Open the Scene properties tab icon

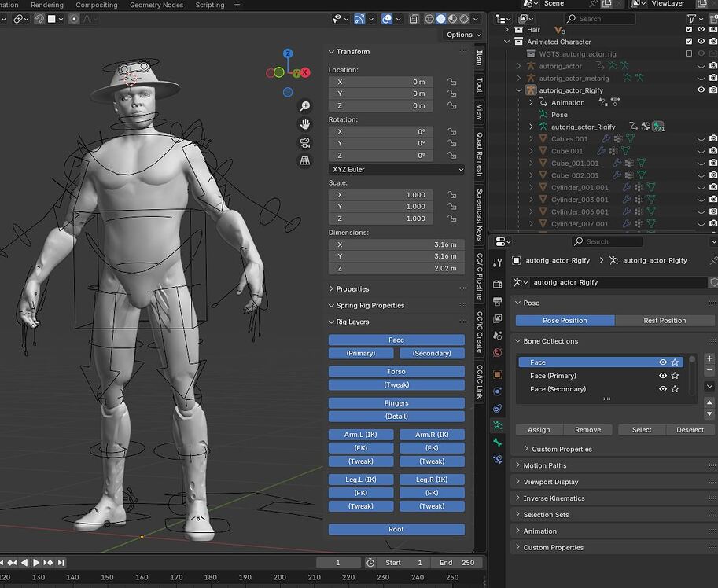pos(498,336)
